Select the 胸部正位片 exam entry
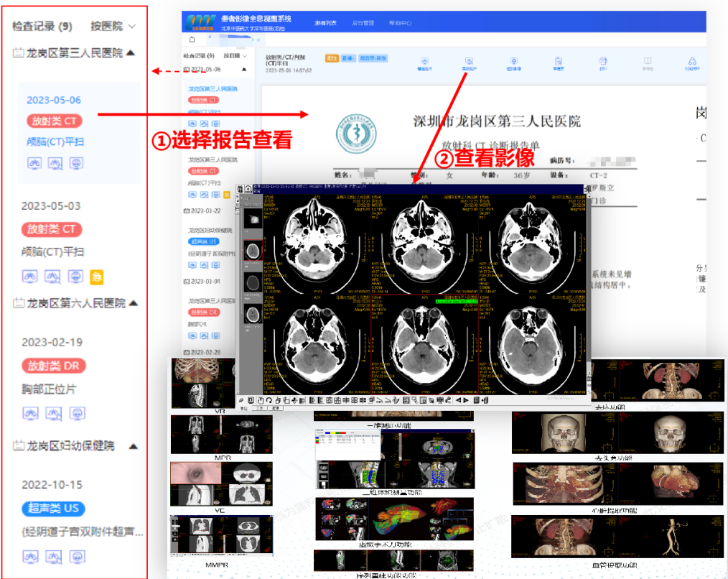This screenshot has height=579, width=728. pyautogui.click(x=49, y=389)
